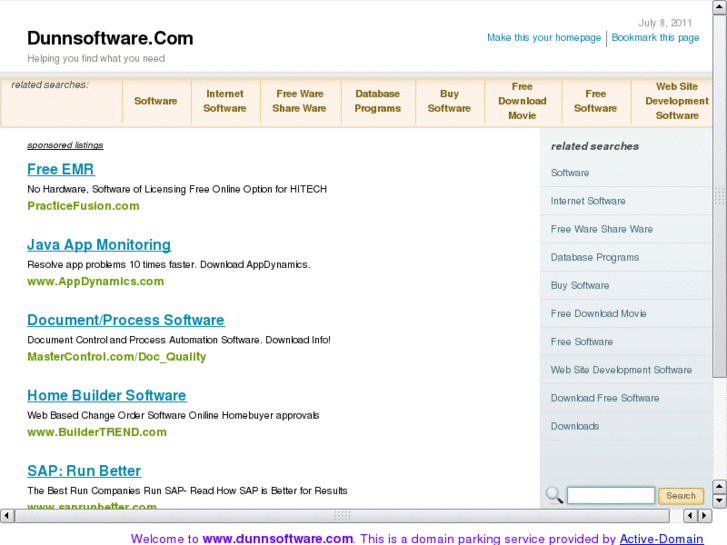Click Free Software sidebar link

pos(582,342)
